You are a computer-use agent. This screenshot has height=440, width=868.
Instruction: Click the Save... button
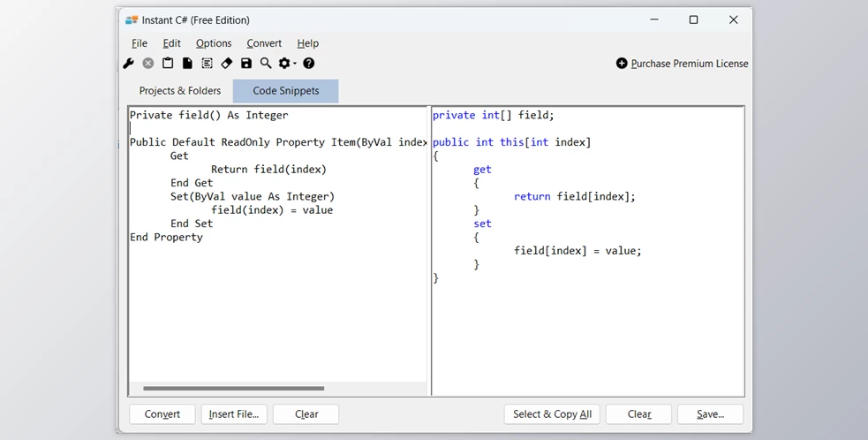click(710, 414)
